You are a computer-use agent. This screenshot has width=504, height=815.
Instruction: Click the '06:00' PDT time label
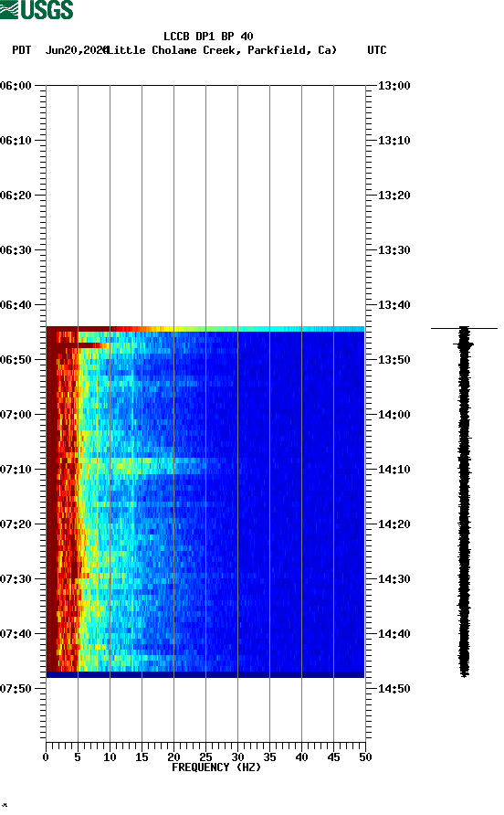[x=16, y=86]
